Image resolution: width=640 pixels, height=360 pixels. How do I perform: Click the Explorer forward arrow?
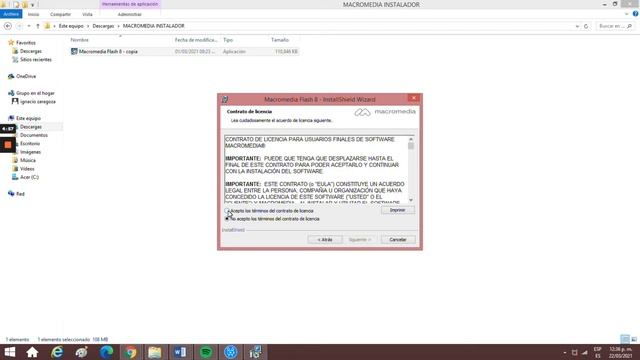pyautogui.click(x=19, y=26)
